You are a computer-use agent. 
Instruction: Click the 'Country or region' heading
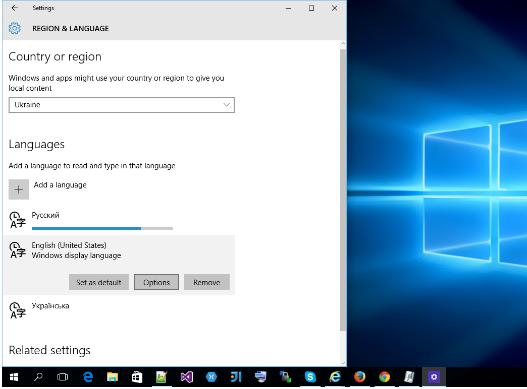click(55, 57)
